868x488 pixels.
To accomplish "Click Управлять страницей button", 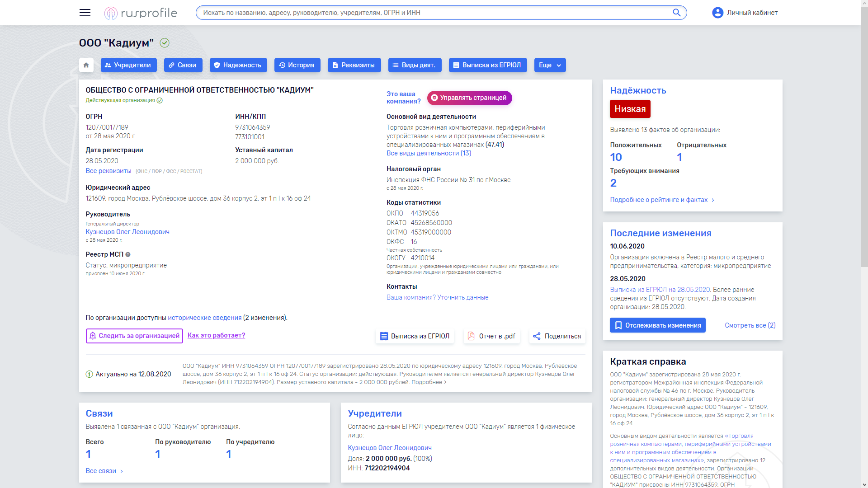I will point(469,98).
